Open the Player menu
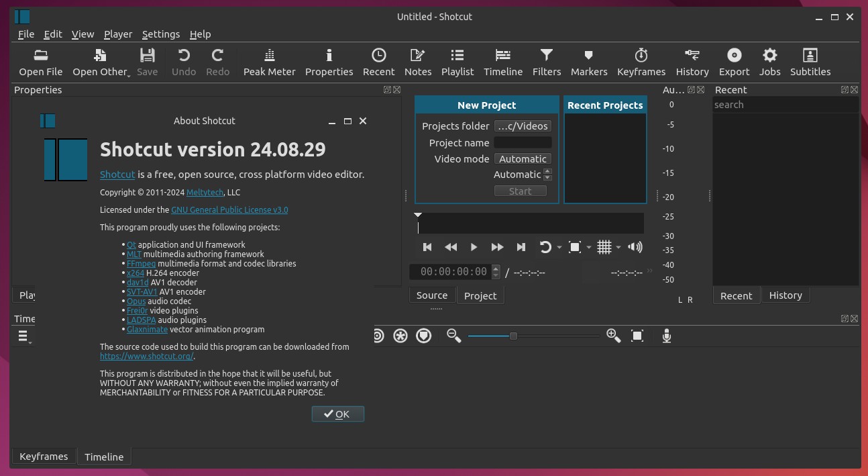The height and width of the screenshot is (476, 868). click(x=118, y=34)
